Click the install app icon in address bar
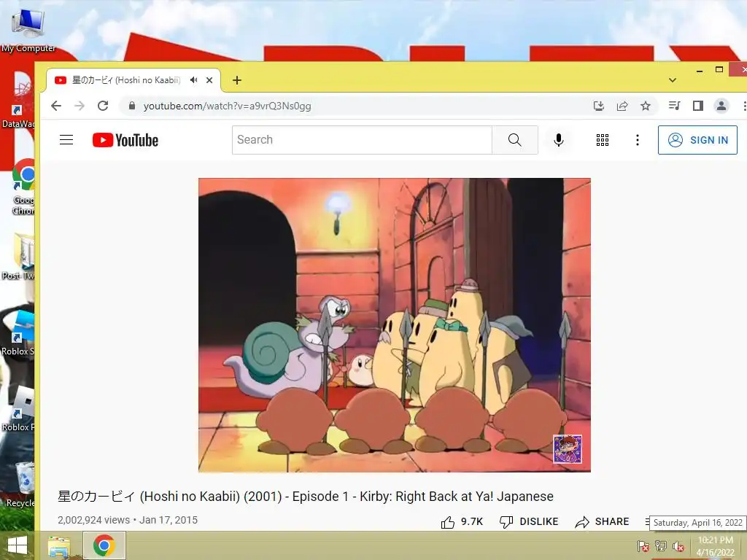This screenshot has height=560, width=747. click(599, 106)
